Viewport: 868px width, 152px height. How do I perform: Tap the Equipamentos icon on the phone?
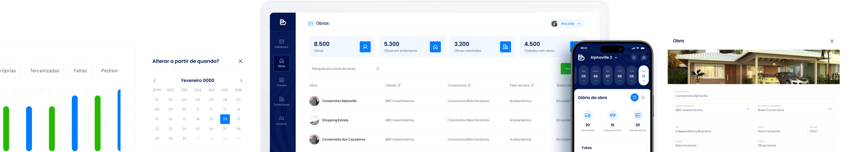[x=612, y=115]
